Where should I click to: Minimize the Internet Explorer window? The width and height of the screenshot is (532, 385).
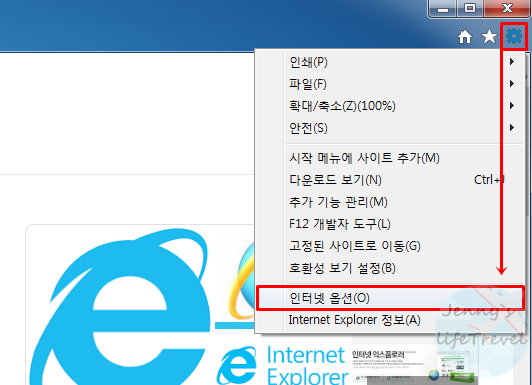pyautogui.click(x=442, y=8)
